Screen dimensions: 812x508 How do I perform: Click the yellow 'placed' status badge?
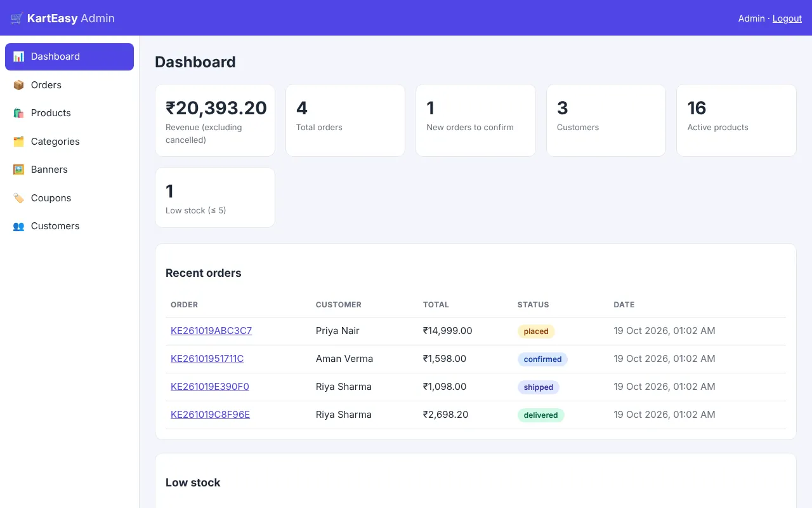[x=536, y=331]
